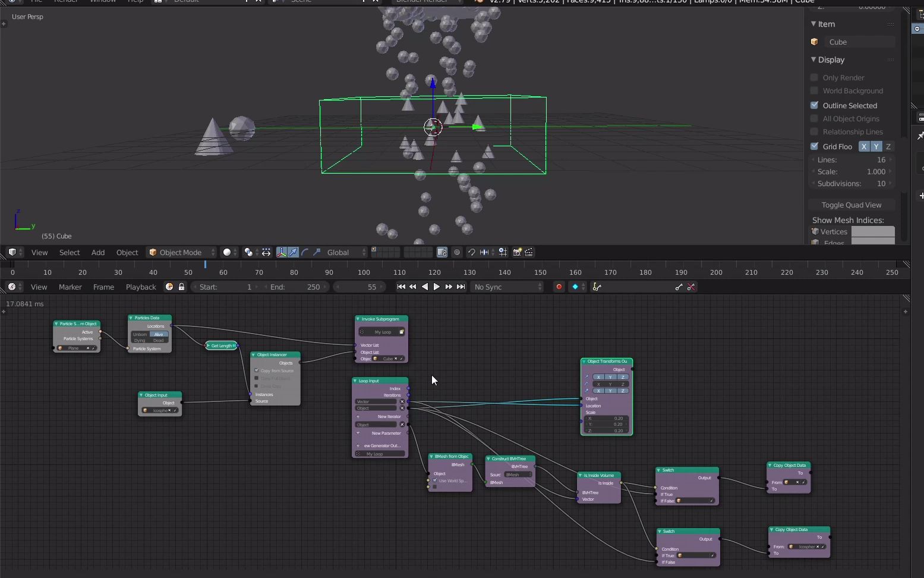Jump to previous keyframe
Image resolution: width=924 pixels, height=578 pixels.
click(x=413, y=287)
